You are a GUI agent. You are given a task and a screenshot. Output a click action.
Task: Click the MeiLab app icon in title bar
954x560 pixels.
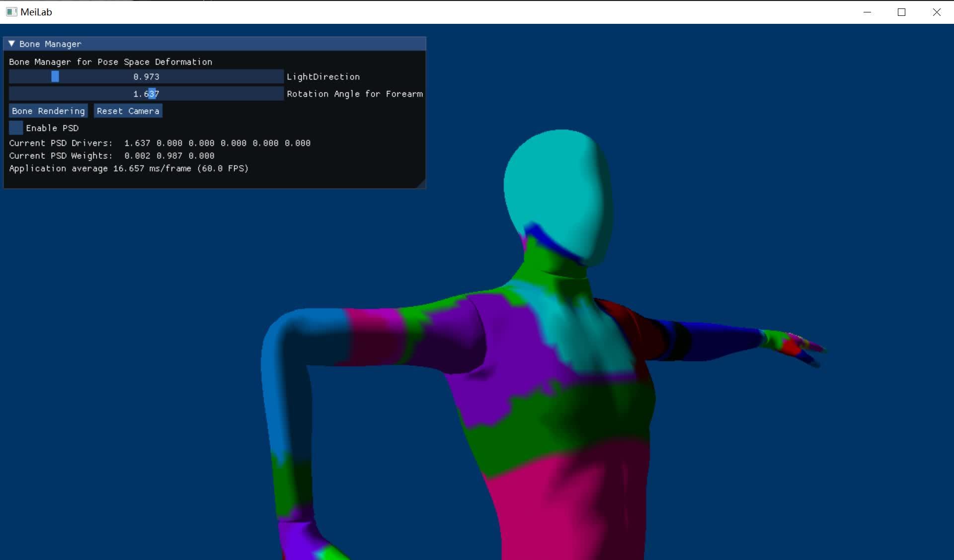pyautogui.click(x=11, y=12)
